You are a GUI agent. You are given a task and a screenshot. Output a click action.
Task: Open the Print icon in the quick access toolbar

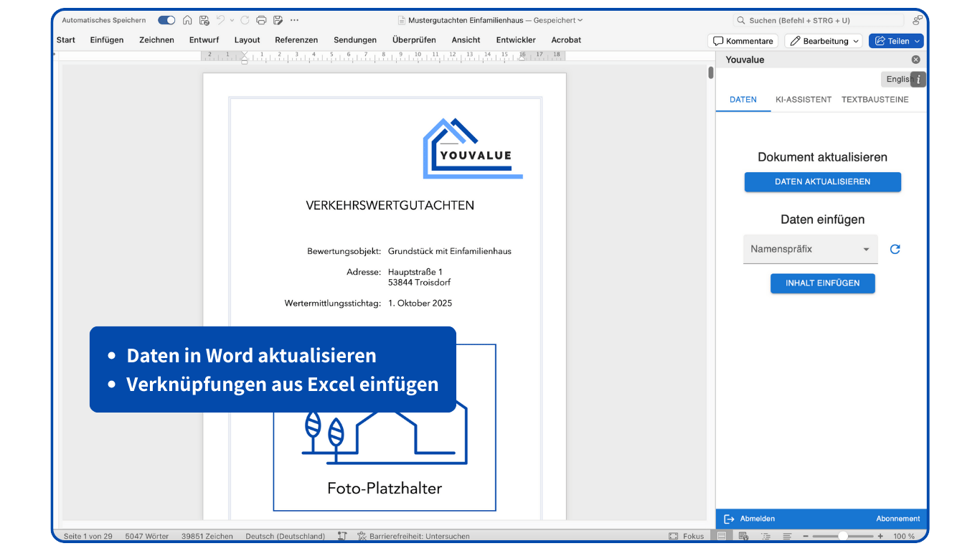coord(260,20)
